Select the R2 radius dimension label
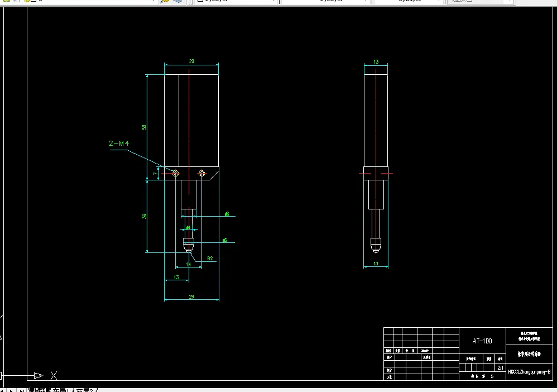 click(x=210, y=259)
